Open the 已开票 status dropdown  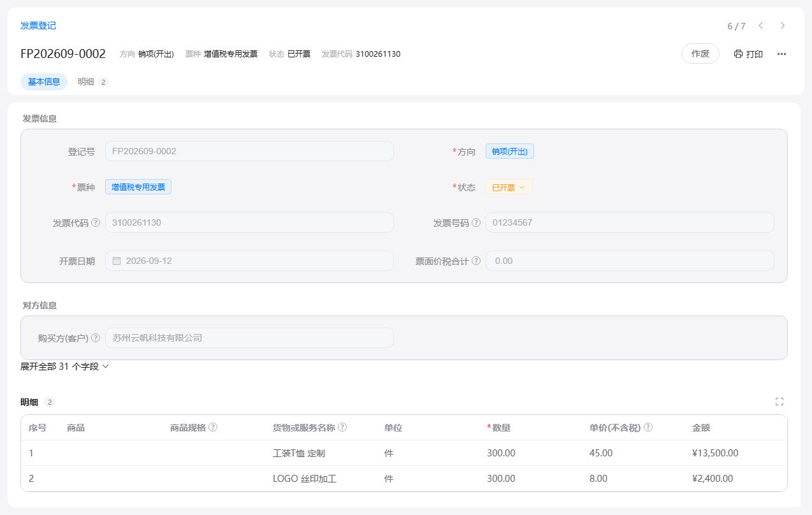[509, 187]
